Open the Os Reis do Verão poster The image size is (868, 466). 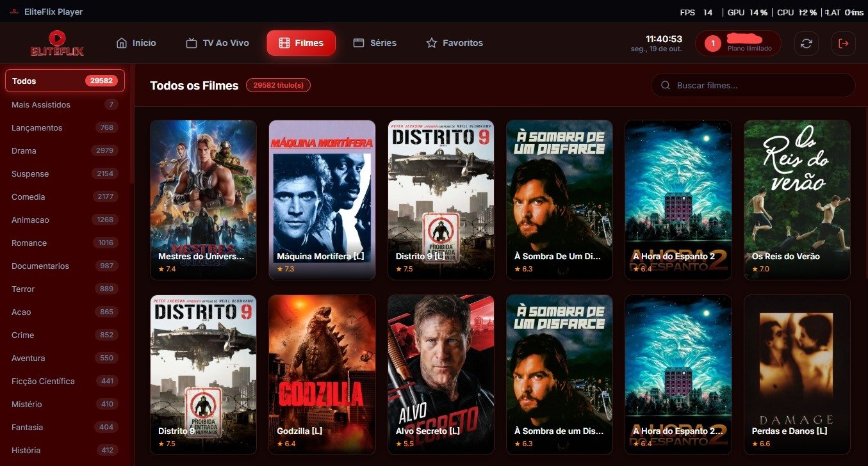(x=797, y=200)
